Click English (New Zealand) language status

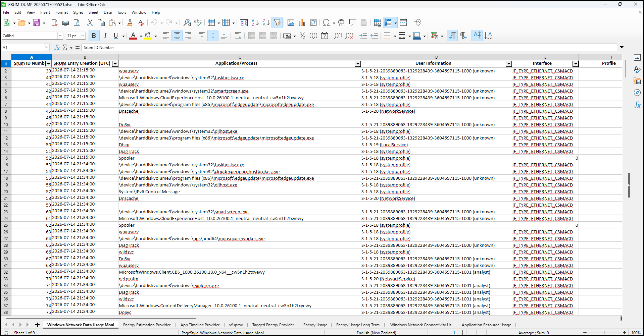(376, 333)
